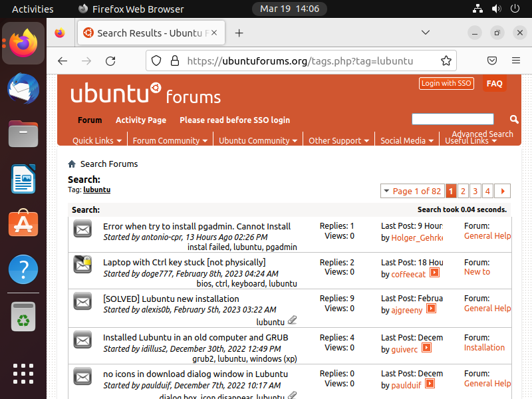532x399 pixels.
Task: Open Thunderbird Mail from the dock
Action: pyautogui.click(x=23, y=88)
